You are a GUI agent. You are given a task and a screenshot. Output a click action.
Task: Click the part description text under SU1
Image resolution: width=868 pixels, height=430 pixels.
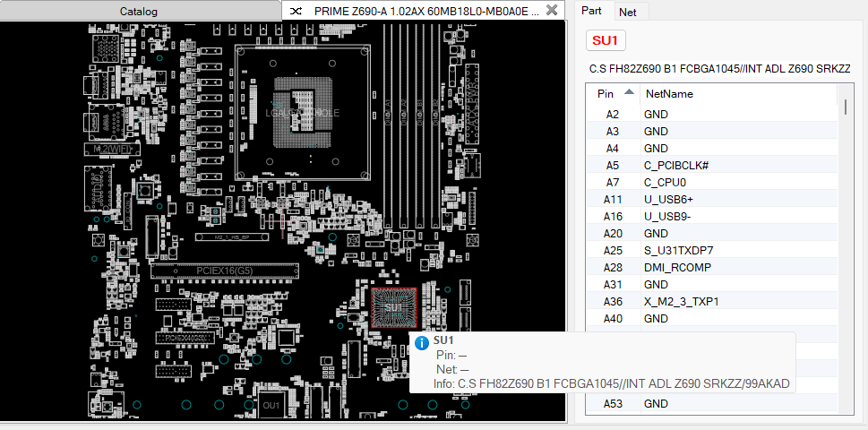click(x=719, y=69)
